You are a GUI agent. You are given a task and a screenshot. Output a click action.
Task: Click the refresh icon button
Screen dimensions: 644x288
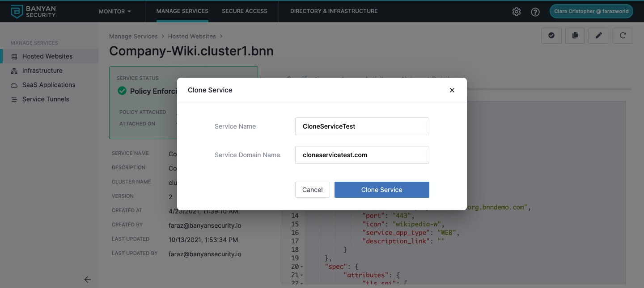pos(623,36)
